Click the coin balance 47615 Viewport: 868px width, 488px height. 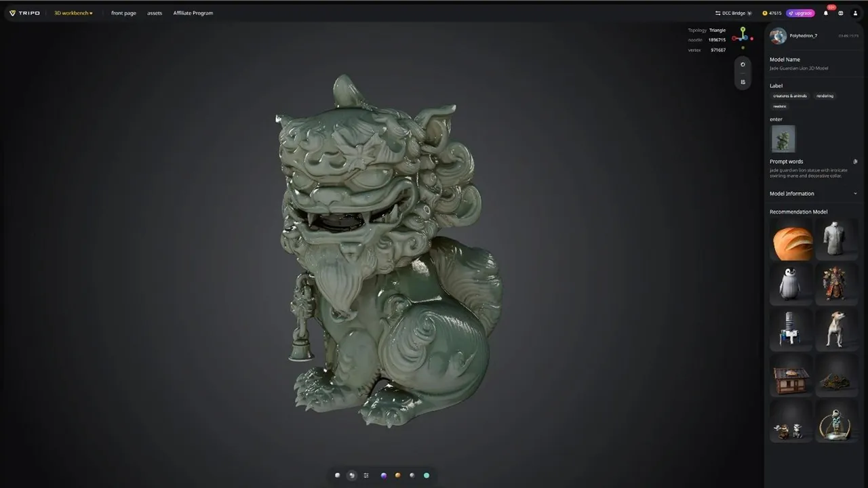click(772, 13)
